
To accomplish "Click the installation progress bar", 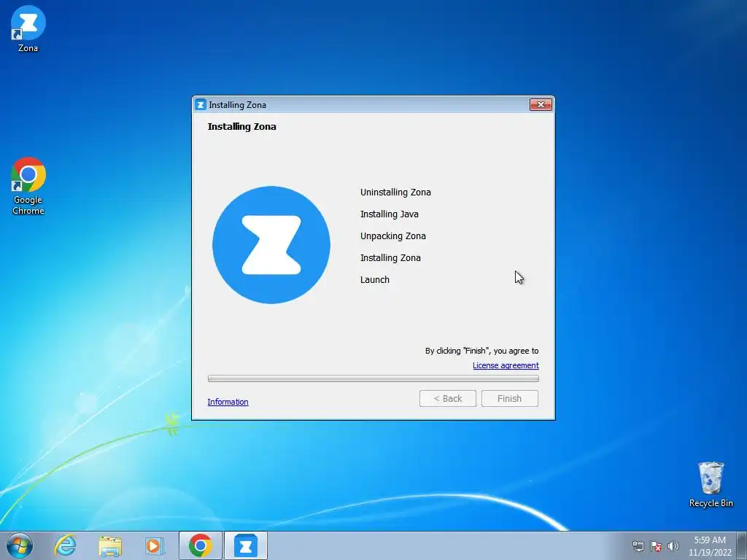I will coord(373,378).
